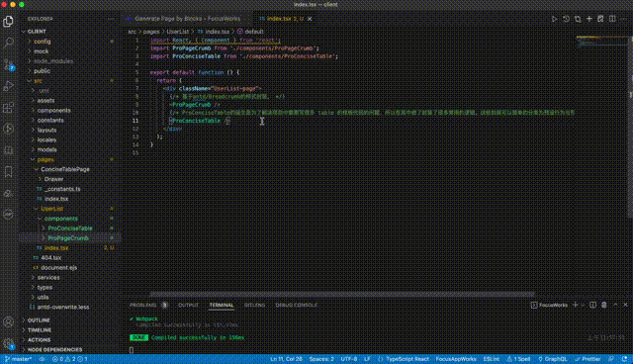
Task: Close the index.tsx editor tab
Action: [310, 19]
